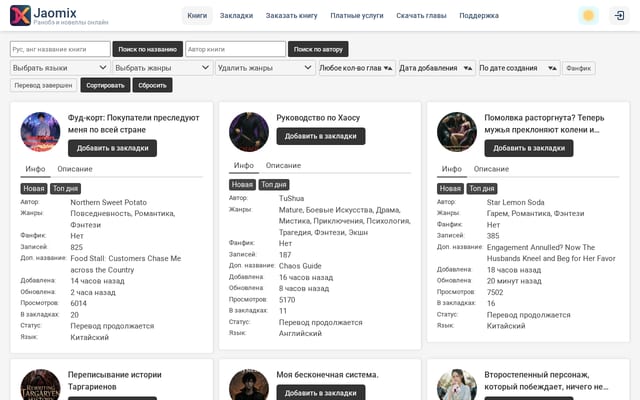Click the Поиск по названию button
The width and height of the screenshot is (640, 400).
click(x=147, y=49)
